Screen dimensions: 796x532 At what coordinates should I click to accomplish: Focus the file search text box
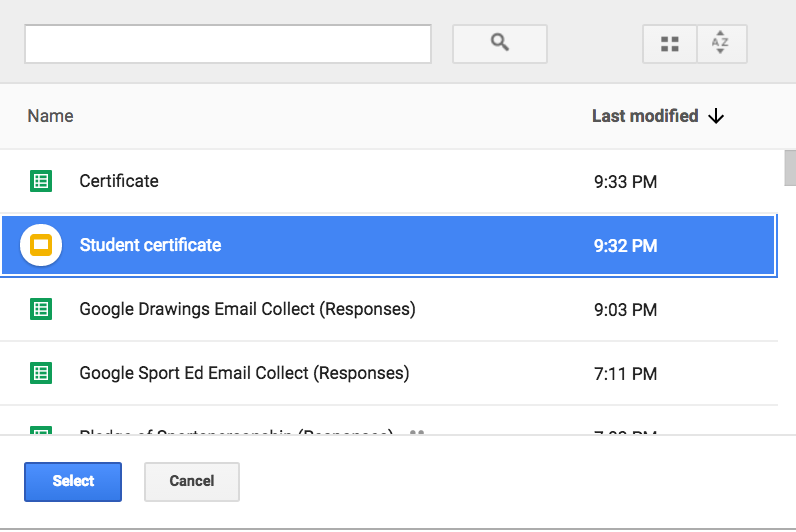(228, 44)
